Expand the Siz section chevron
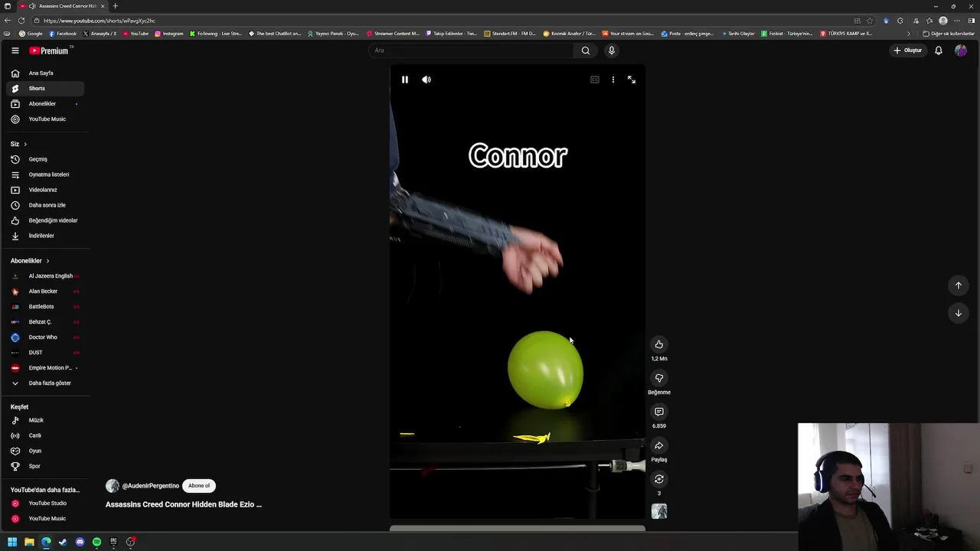The width and height of the screenshot is (980, 551). pyautogui.click(x=24, y=144)
